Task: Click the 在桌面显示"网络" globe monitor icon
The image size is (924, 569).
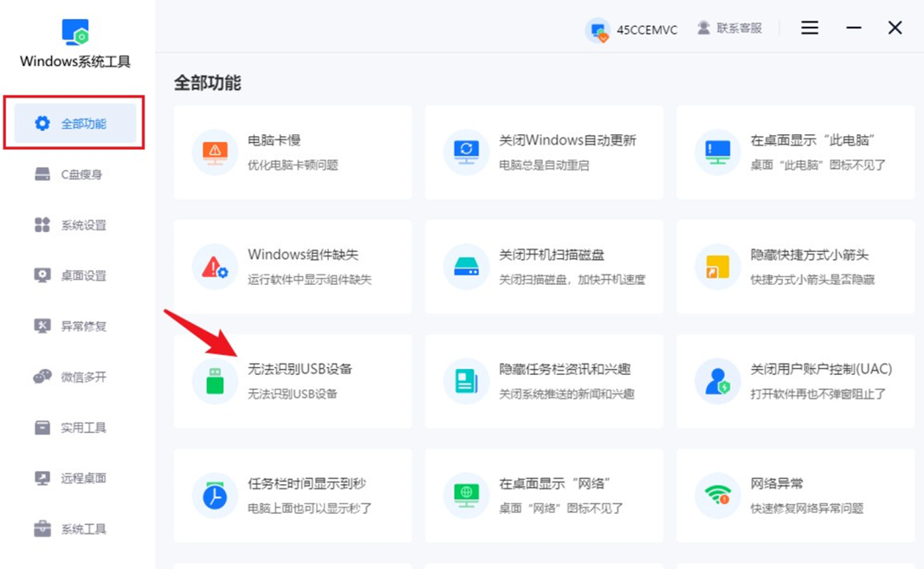Action: click(x=466, y=496)
